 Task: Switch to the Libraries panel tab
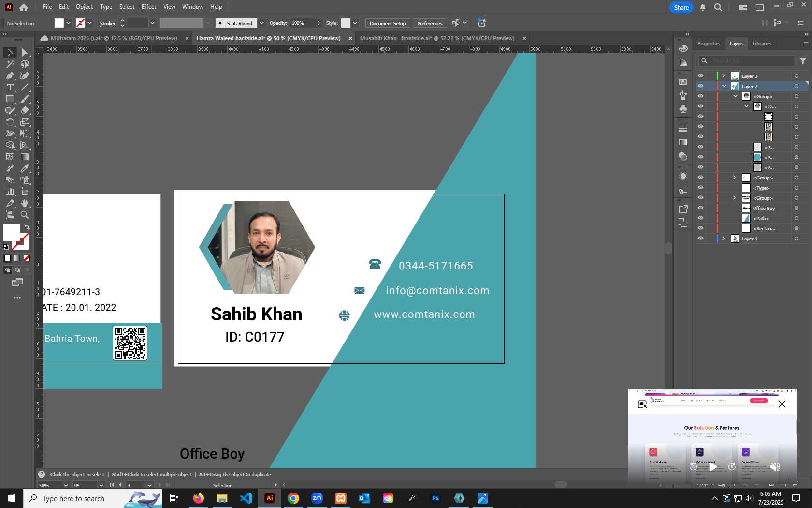click(762, 44)
